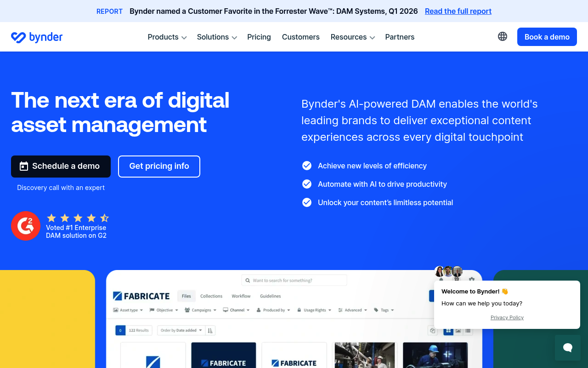Click the sort direction icon beside Date added

click(x=210, y=330)
